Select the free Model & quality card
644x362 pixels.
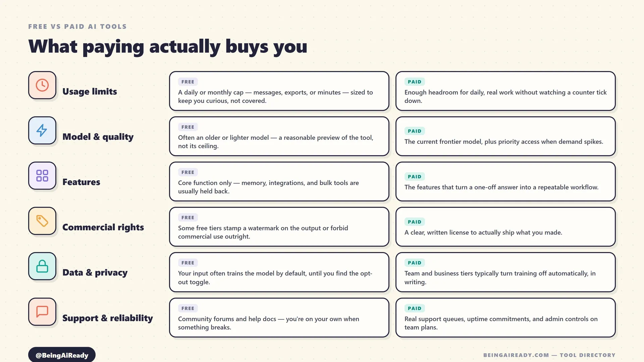pos(279,136)
